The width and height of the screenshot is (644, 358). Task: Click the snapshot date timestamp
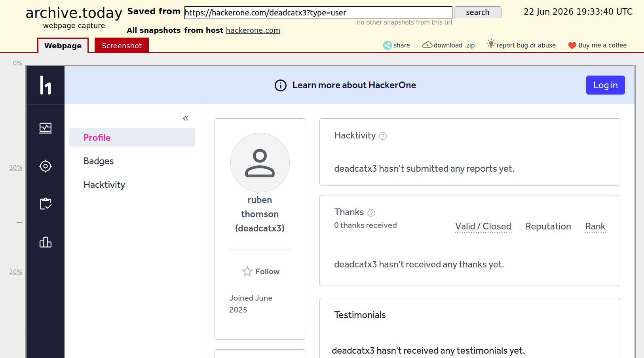click(x=578, y=12)
